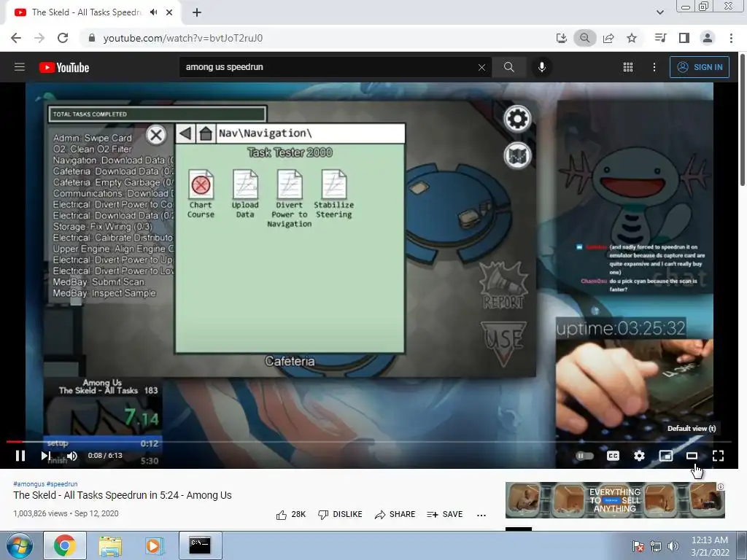The width and height of the screenshot is (747, 560).
Task: Click the network tray icon
Action: [656, 545]
